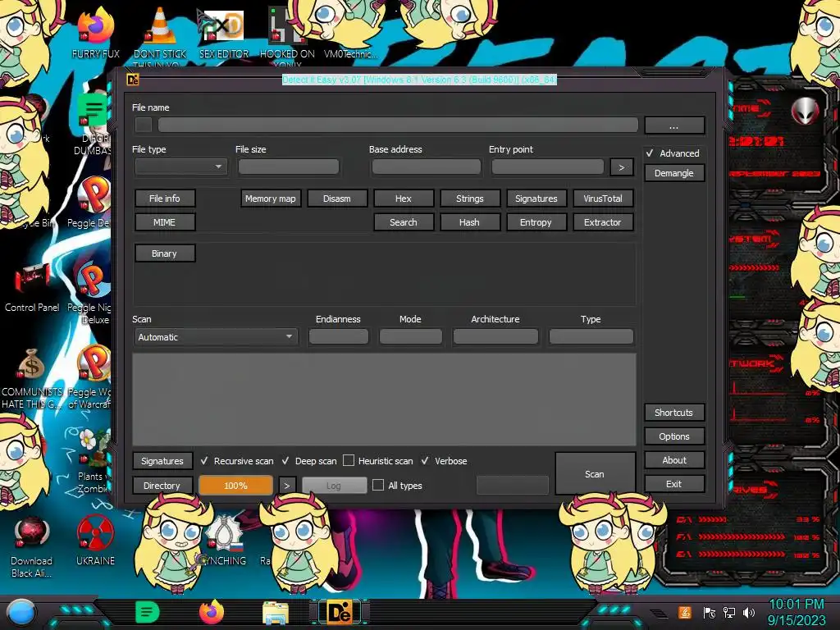The image size is (840, 630).
Task: Click the Exit button
Action: (x=674, y=484)
